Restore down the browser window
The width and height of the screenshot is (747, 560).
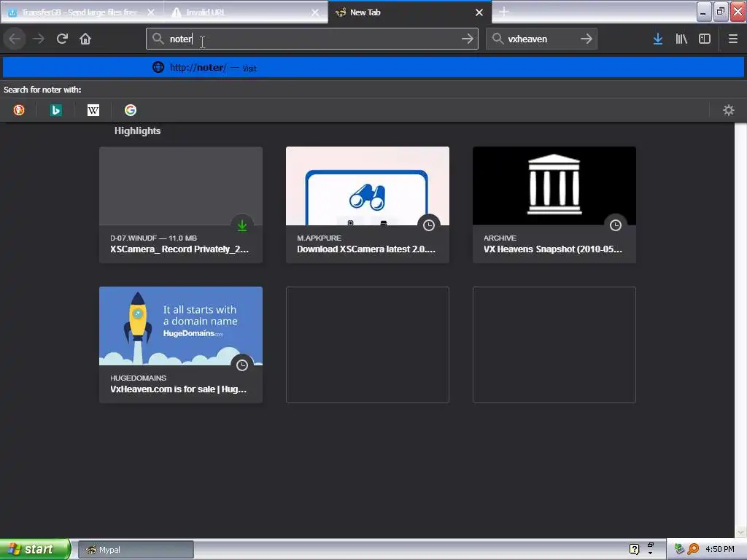tap(720, 12)
